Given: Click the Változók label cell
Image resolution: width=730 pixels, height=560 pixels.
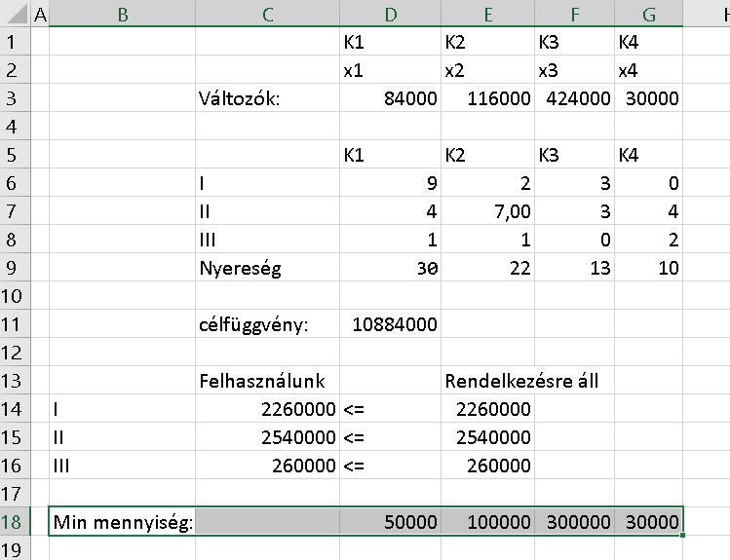Looking at the screenshot, I should pyautogui.click(x=268, y=99).
